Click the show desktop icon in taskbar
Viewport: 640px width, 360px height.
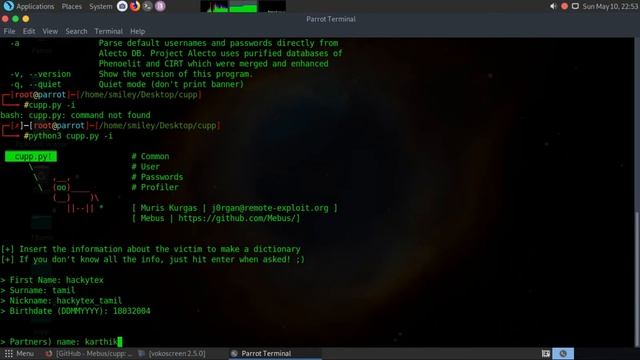(546, 353)
